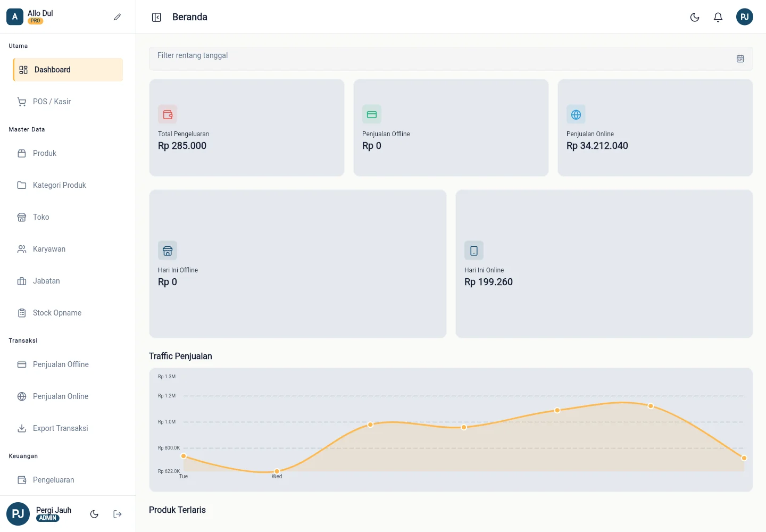The width and height of the screenshot is (766, 532).
Task: Open Pengeluaran under Keuangan
Action: 68,480
